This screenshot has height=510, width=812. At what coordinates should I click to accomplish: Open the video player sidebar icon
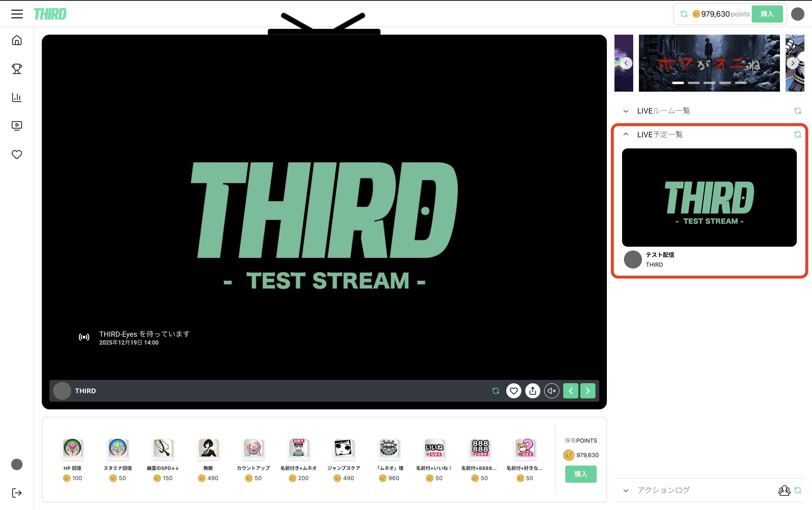tap(17, 126)
